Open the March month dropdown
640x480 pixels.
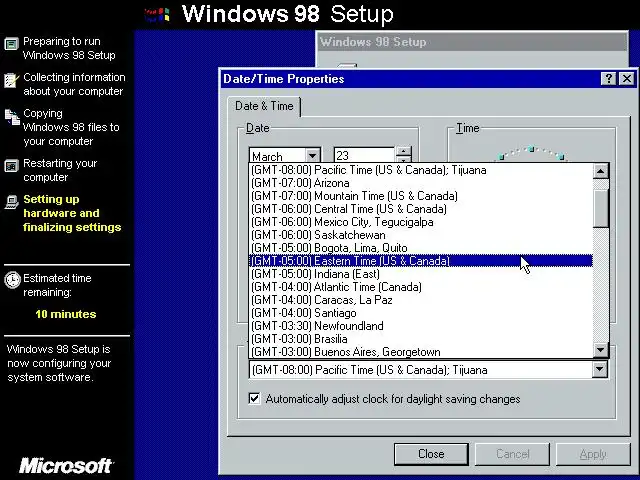(x=313, y=156)
